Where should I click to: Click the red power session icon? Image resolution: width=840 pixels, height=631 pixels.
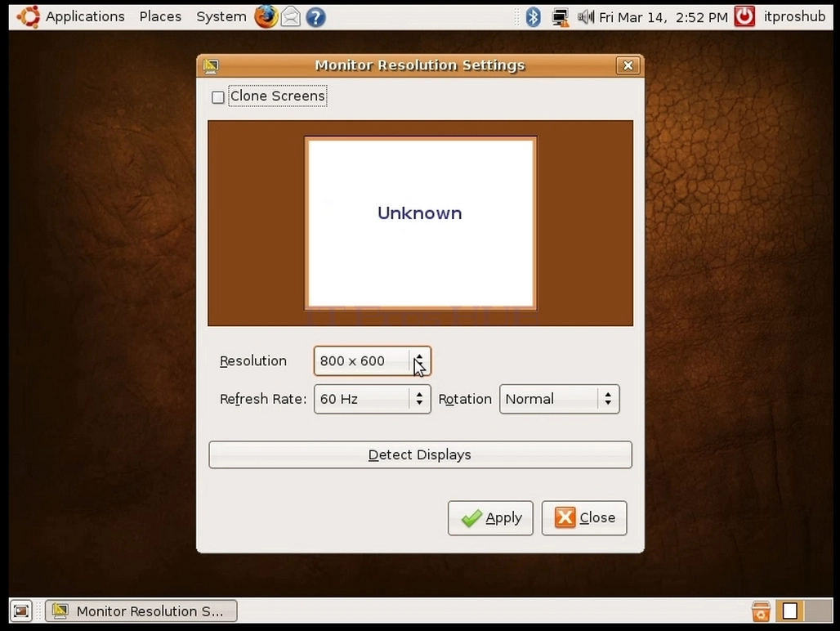coord(744,16)
